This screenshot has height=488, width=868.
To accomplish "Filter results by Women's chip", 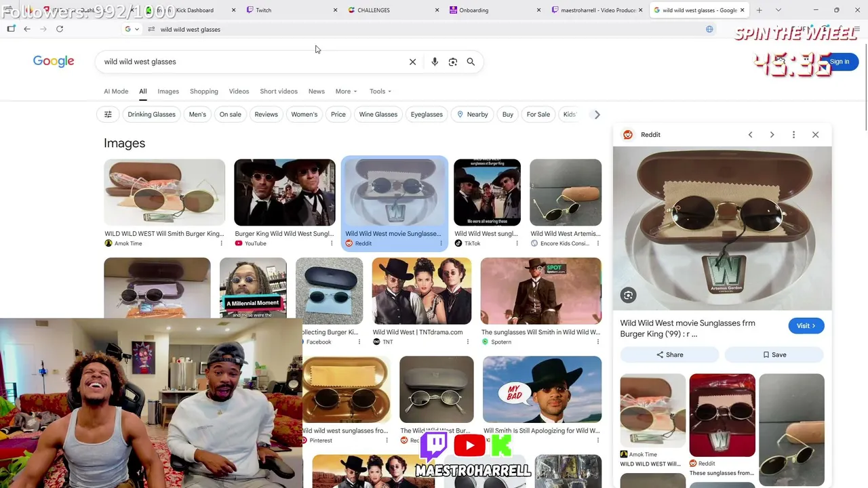I will [304, 115].
